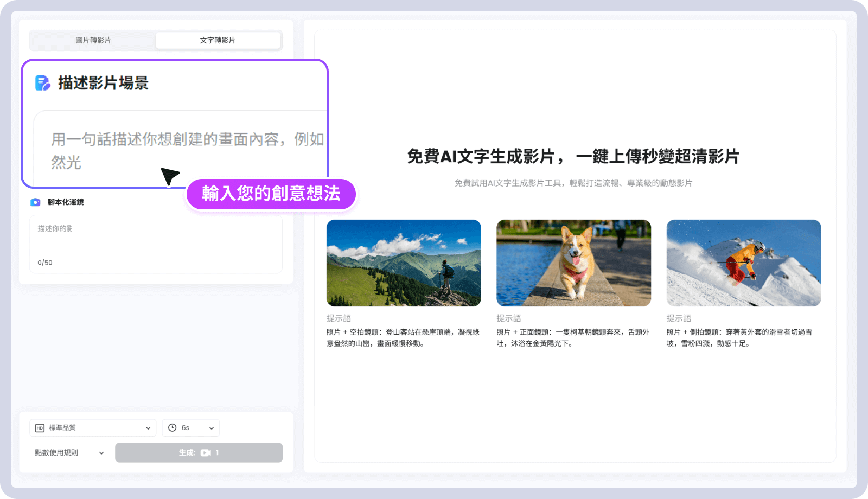Focus the 用一句話描述 prompt text box

tap(181, 149)
